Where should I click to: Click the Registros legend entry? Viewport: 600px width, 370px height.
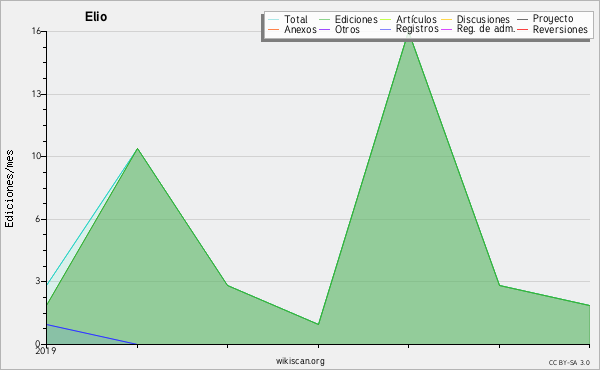409,29
